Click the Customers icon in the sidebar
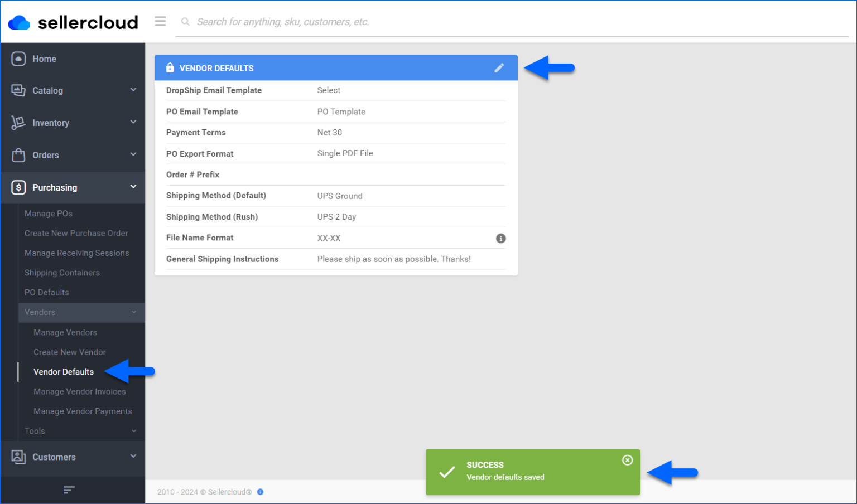This screenshot has width=857, height=504. 18,457
